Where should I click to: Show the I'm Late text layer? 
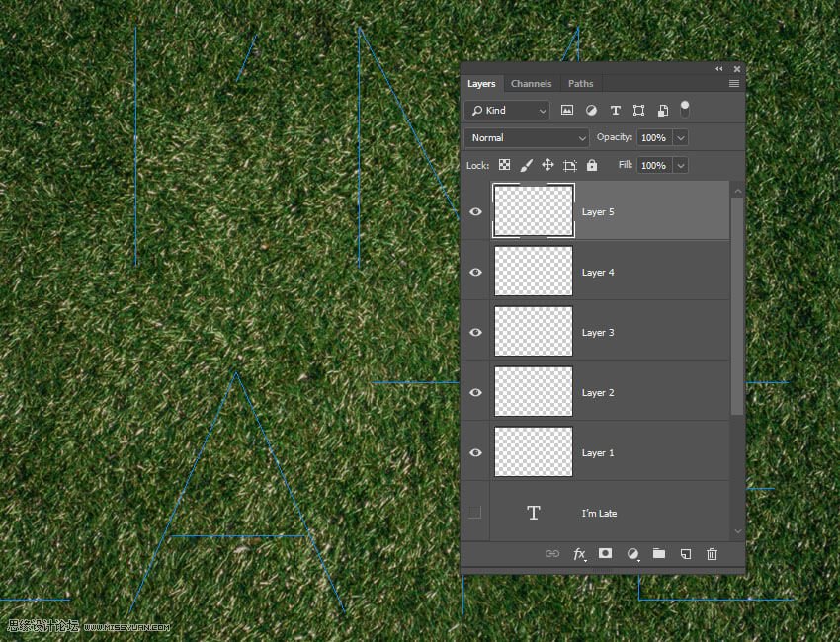coord(474,513)
